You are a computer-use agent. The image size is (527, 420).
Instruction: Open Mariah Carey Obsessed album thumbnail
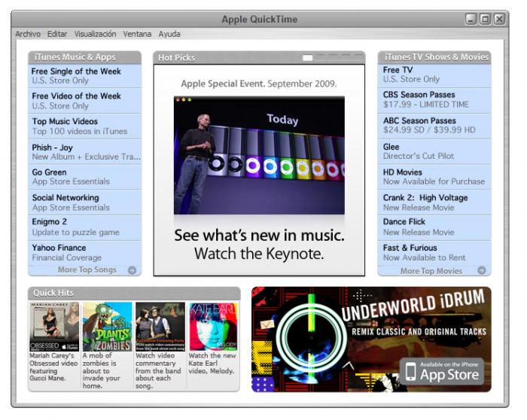54,327
